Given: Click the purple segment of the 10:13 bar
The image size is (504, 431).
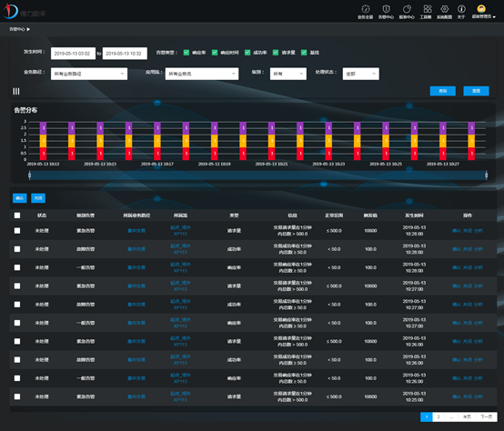Looking at the screenshot, I should pos(43,128).
